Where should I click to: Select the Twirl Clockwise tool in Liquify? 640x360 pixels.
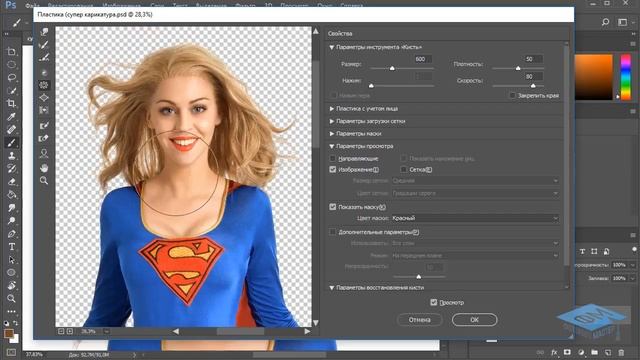coord(44,73)
